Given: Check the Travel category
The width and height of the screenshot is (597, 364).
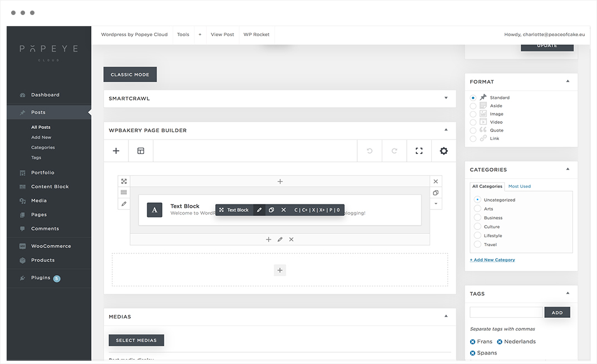Looking at the screenshot, I should [477, 244].
